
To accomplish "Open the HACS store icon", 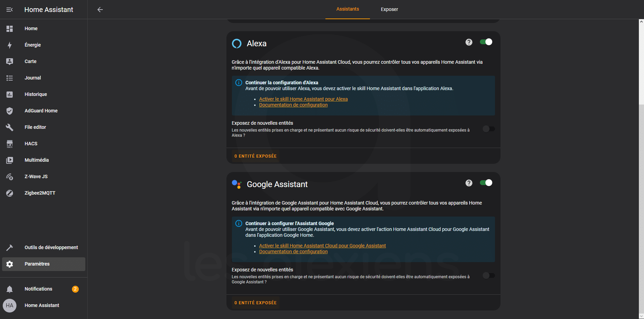I will (x=10, y=144).
